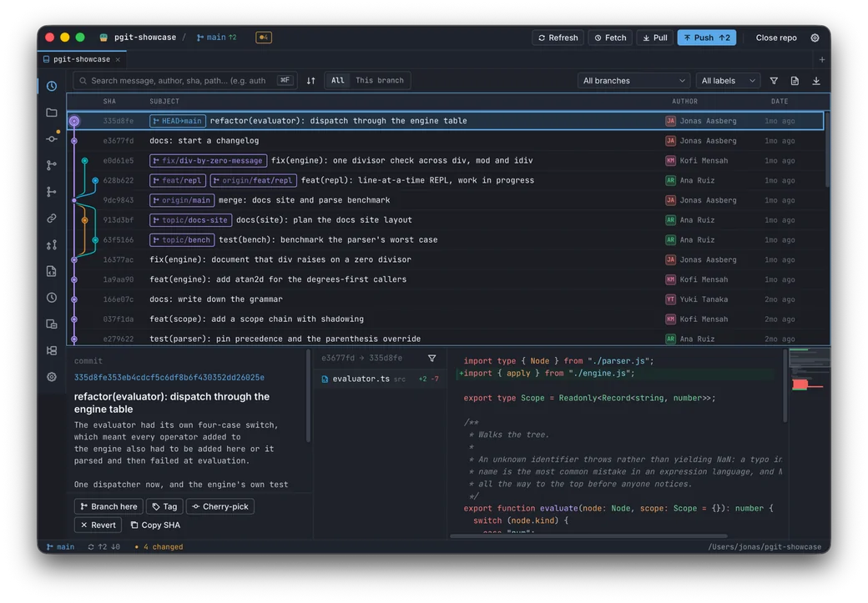Viewport: 868px width, 603px height.
Task: Open the files folder view in the sidebar
Action: tap(52, 113)
